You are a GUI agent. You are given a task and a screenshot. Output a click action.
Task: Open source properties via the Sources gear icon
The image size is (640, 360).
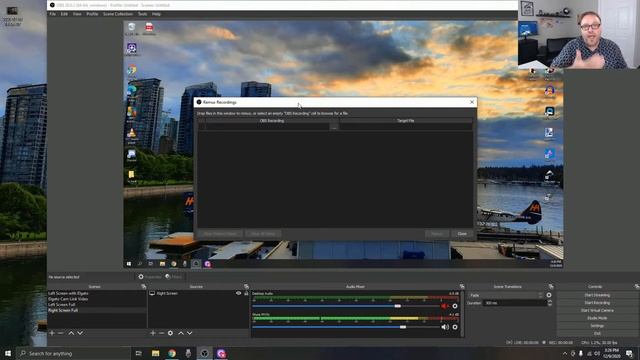coord(170,333)
